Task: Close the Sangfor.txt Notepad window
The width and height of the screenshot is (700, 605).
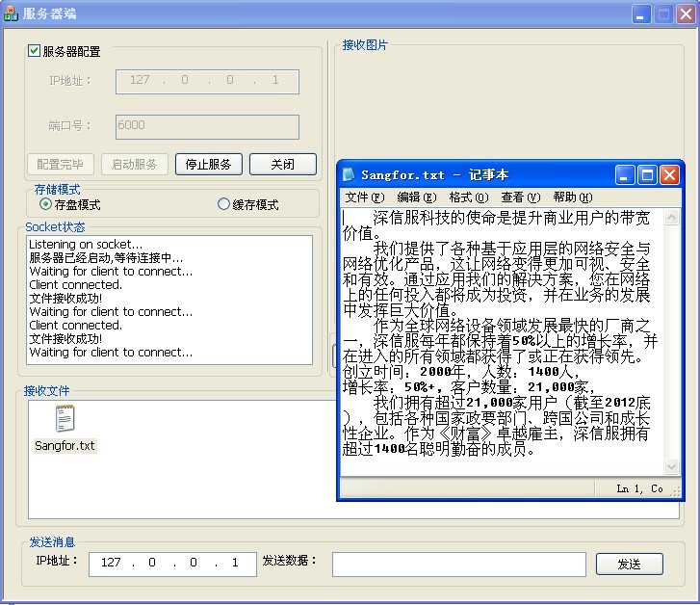Action: (669, 174)
